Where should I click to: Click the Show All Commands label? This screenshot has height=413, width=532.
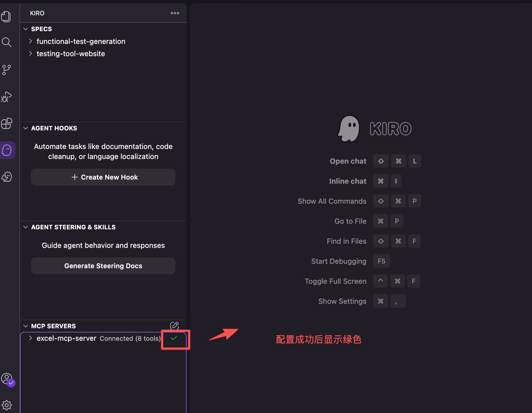click(x=332, y=201)
